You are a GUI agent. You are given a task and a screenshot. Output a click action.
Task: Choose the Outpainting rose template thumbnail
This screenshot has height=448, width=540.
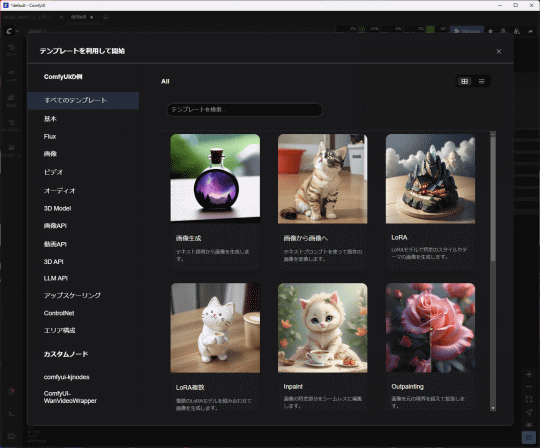point(430,328)
